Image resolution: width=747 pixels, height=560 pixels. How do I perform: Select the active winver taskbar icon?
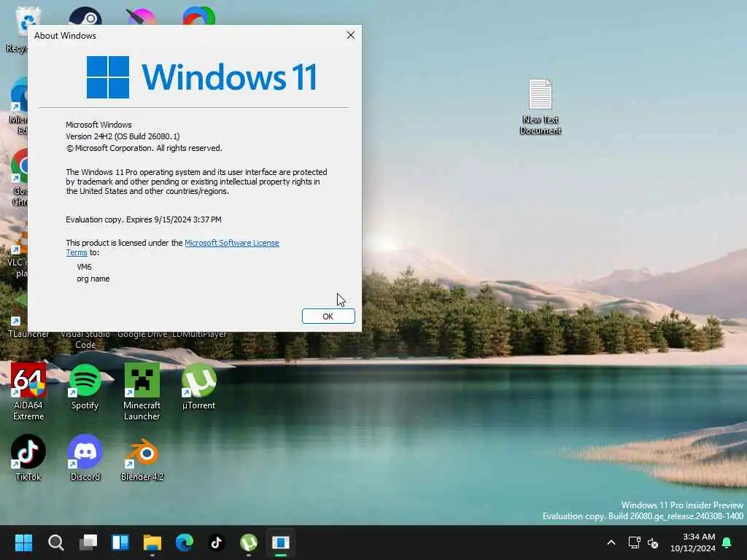coord(281,542)
